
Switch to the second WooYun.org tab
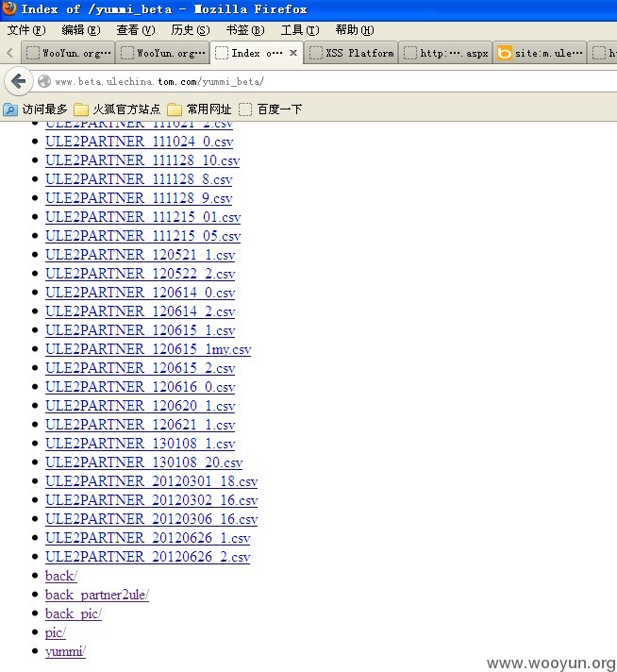(x=162, y=53)
